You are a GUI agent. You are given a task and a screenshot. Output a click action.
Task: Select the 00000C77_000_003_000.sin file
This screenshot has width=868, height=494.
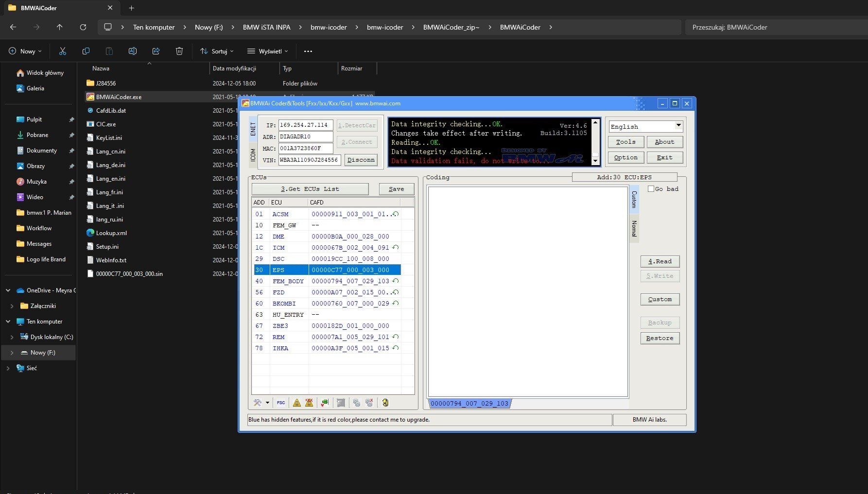click(x=129, y=274)
